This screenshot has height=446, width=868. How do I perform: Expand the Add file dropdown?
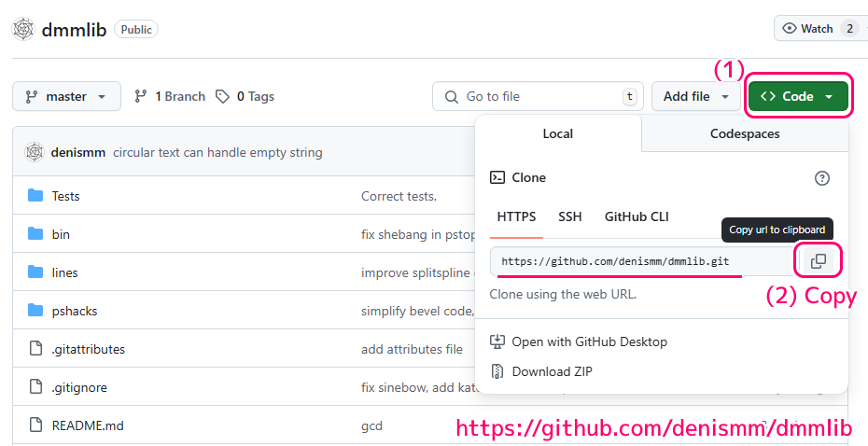click(x=696, y=96)
